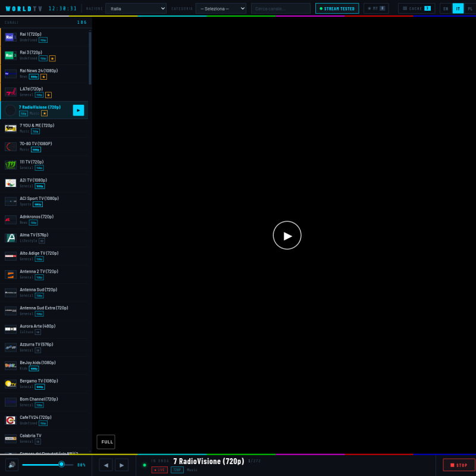Select 7 YOU & ME channel logo
Screen dimensions: 476x476
[11, 129]
